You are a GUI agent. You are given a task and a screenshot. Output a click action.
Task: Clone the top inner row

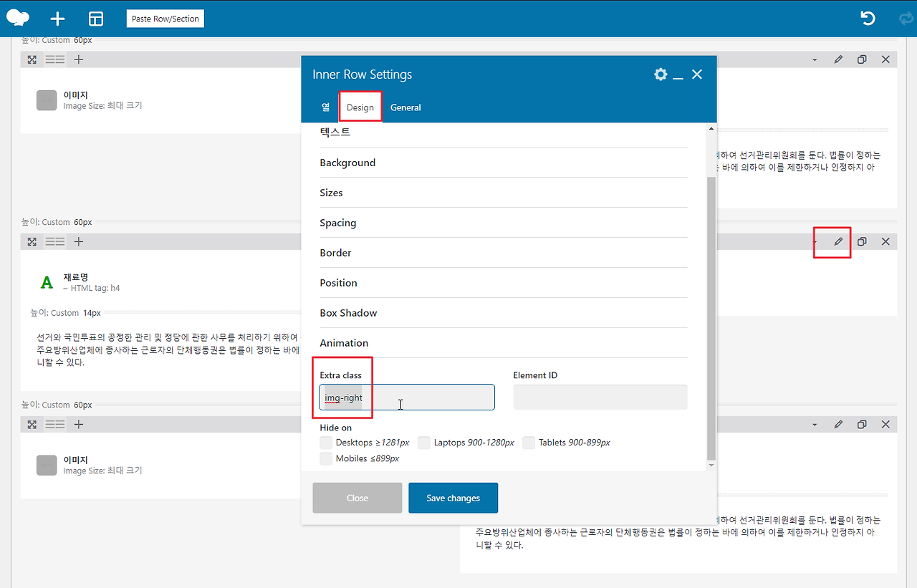click(862, 59)
